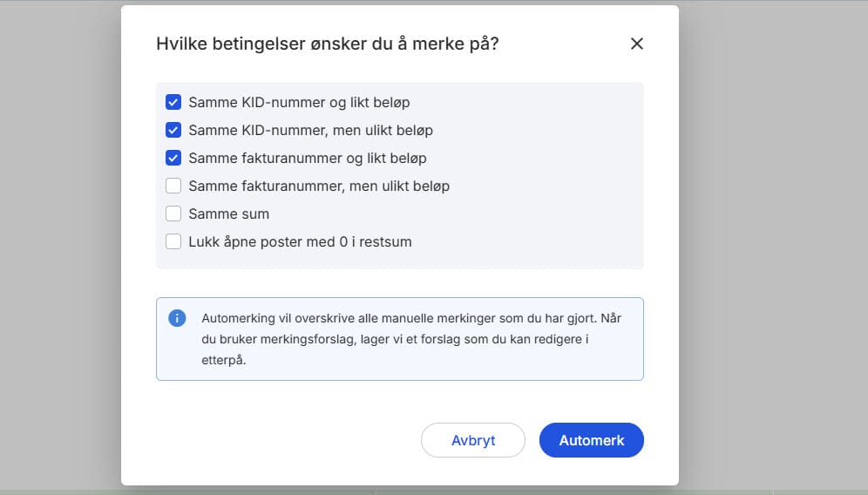Click the 'Hvilke betingelser ønsker du å merke på?' heading
Screen dimensions: 868x495
[x=327, y=44]
